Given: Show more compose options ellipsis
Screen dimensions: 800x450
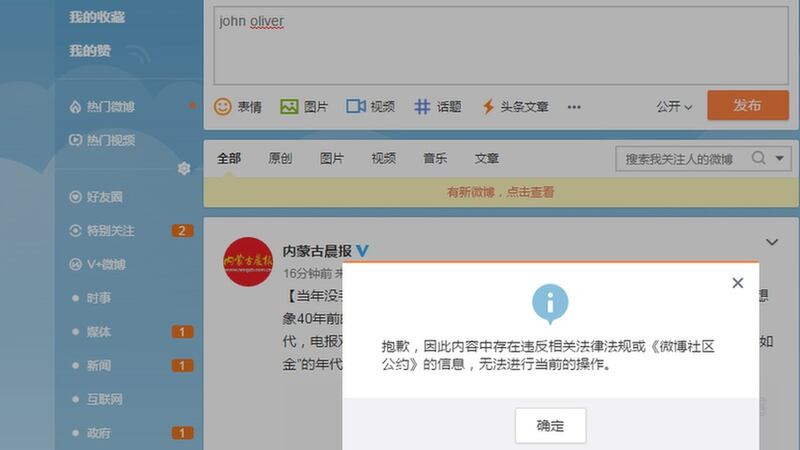Looking at the screenshot, I should (574, 107).
